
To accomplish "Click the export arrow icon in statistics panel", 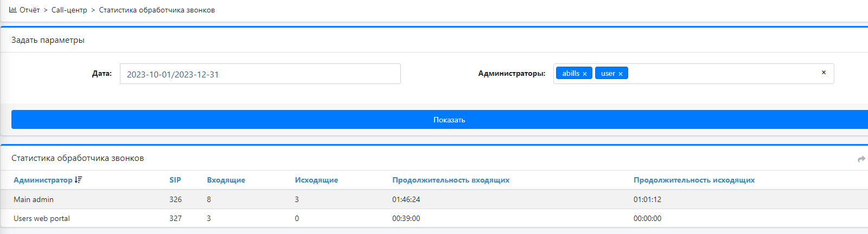I will coord(861,159).
